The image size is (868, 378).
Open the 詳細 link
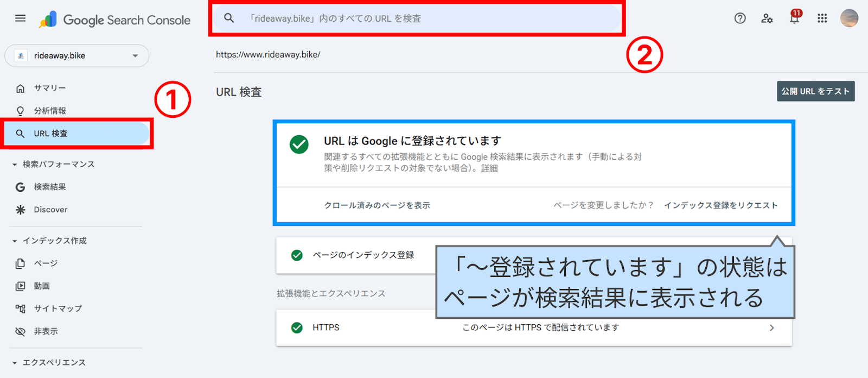[x=489, y=168]
